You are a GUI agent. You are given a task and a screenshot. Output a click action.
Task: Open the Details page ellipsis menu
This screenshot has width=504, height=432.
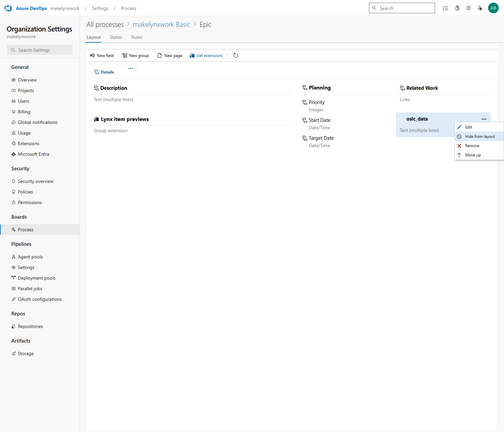coord(130,68)
